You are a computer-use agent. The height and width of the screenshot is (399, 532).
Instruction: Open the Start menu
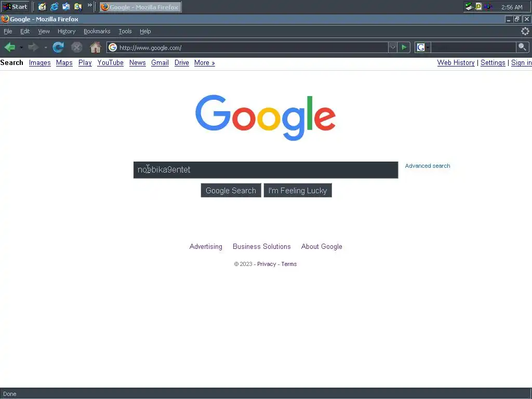tap(15, 7)
